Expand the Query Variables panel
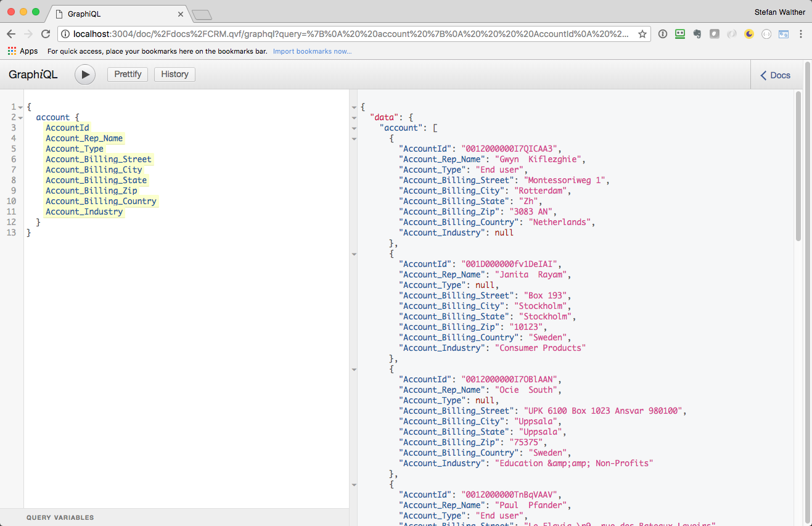 click(60, 517)
